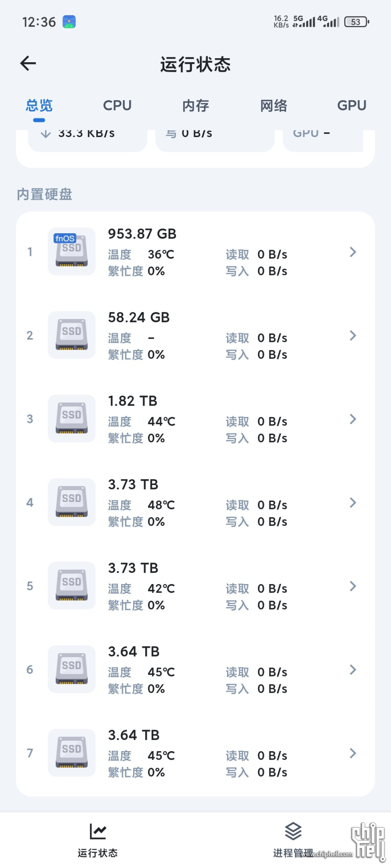Screen dimensions: 391x868
Task: Tap disk 5's SSD icon
Action: pos(71,586)
